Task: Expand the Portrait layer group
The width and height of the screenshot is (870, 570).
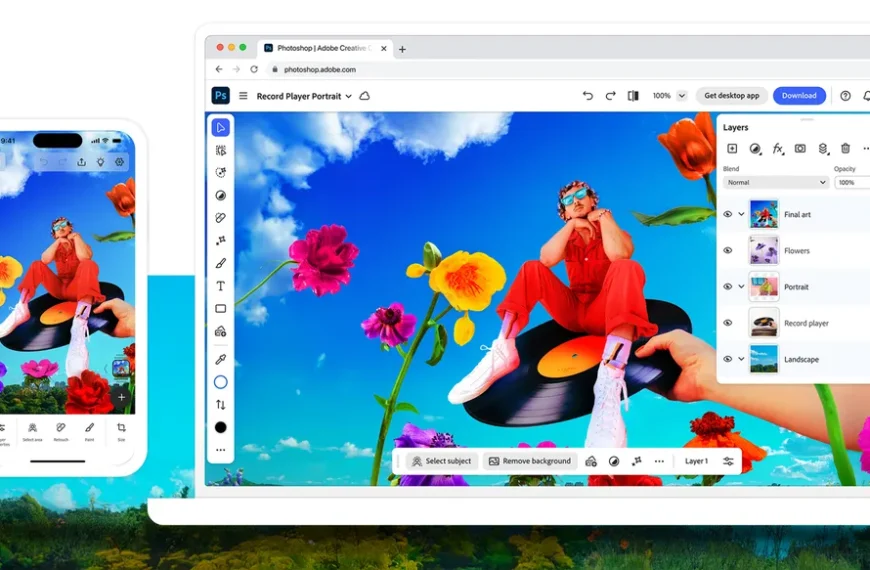Action: click(741, 286)
